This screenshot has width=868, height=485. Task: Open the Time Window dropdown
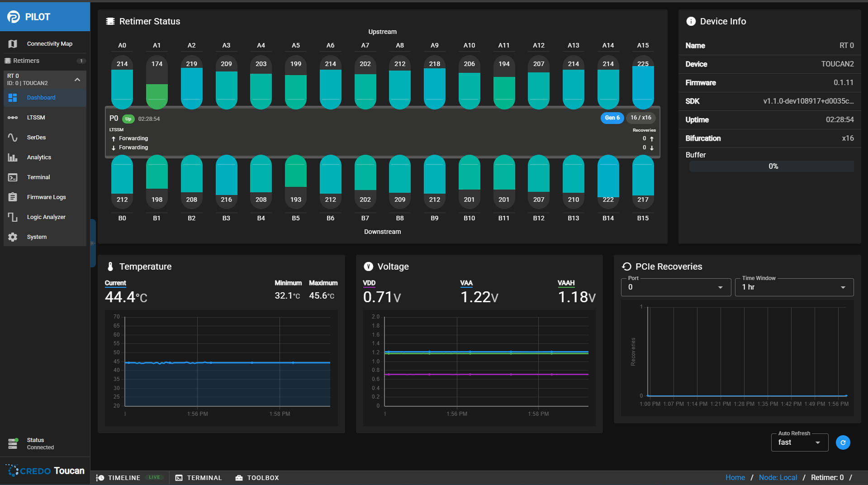pos(794,287)
